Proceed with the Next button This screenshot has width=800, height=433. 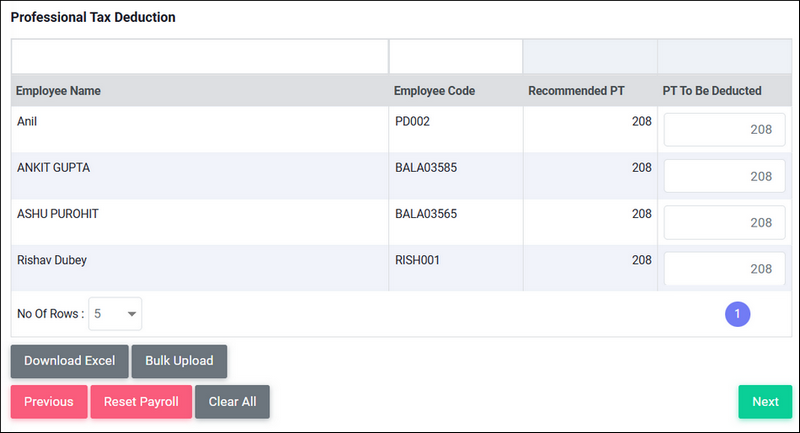tap(765, 402)
